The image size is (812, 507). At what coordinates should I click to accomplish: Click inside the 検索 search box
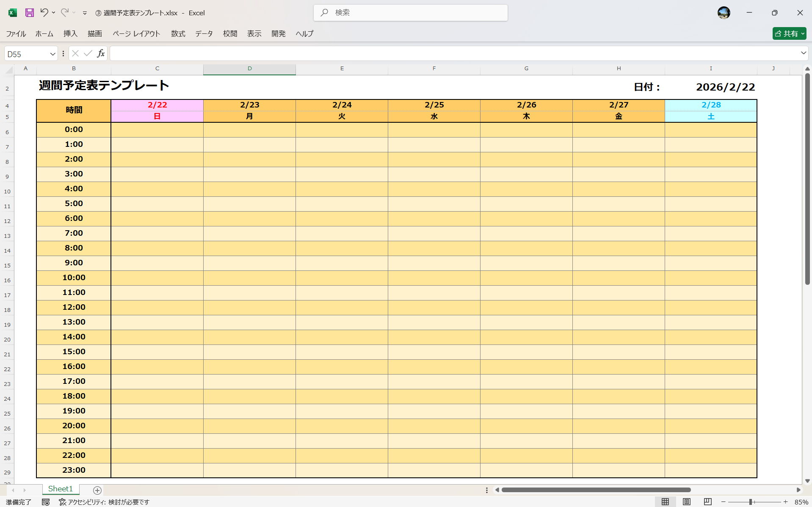pos(410,13)
